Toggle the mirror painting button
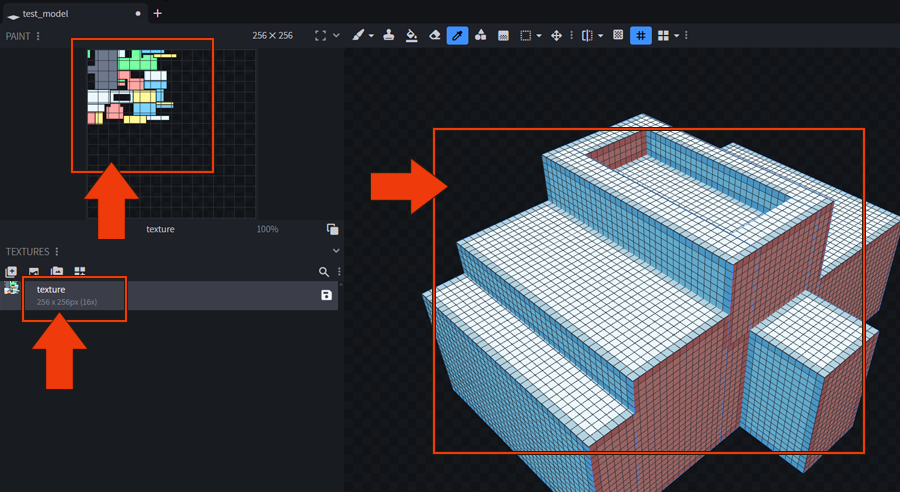Viewport: 900px width, 492px height. click(x=587, y=35)
